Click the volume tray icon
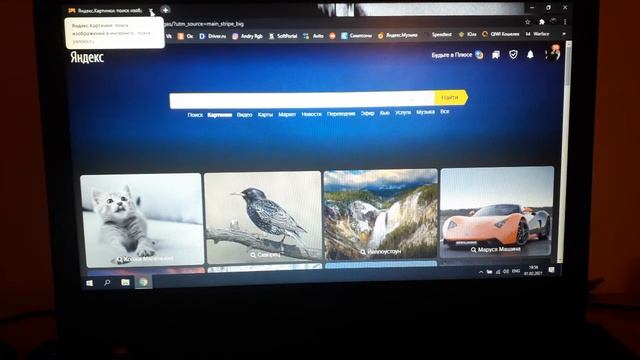640x360 pixels. 506,271
